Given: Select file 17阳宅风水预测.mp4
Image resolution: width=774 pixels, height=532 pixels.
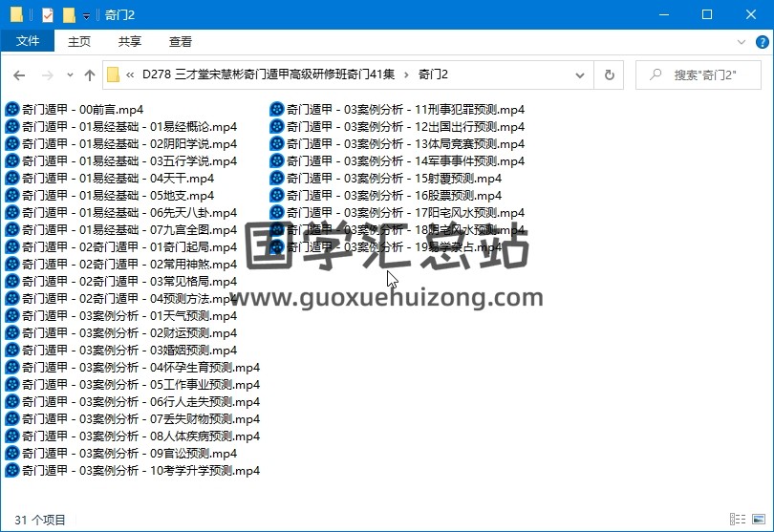Looking at the screenshot, I should coord(397,213).
